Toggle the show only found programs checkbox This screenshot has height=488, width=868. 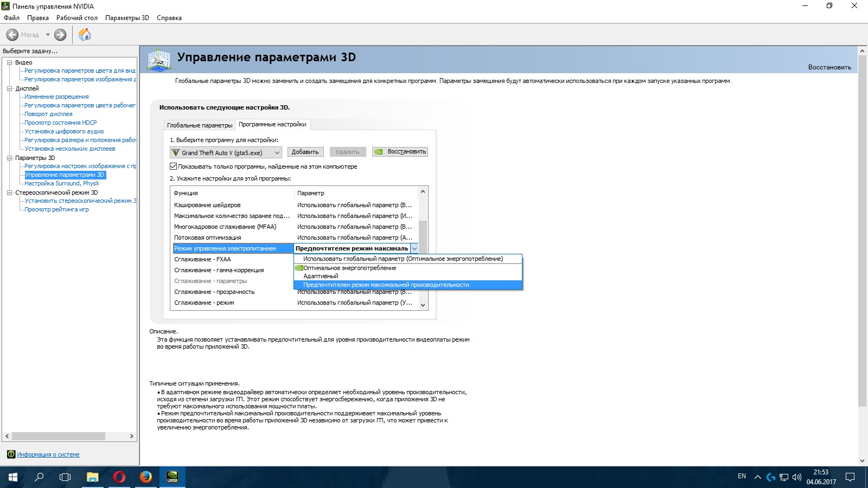click(x=174, y=166)
